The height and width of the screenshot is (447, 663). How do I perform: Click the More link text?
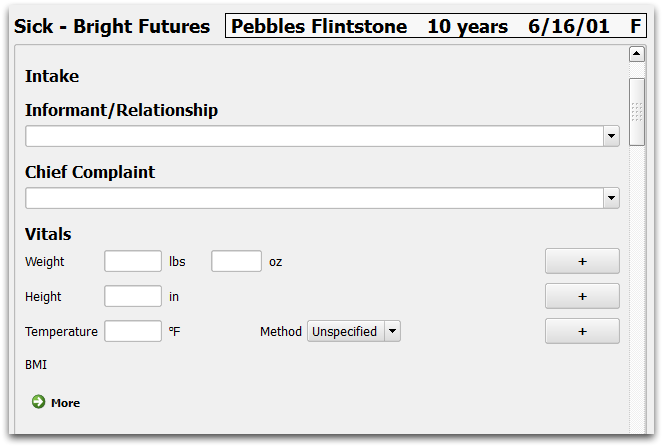click(x=66, y=403)
